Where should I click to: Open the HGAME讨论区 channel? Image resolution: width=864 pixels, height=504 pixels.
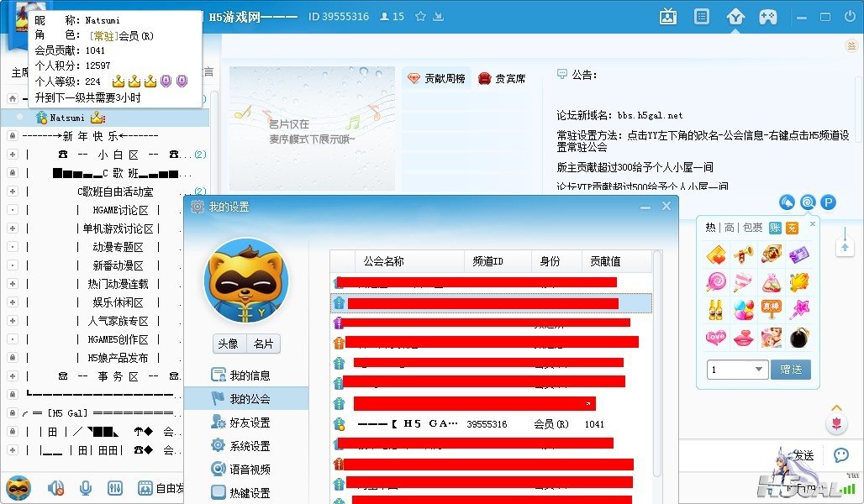pyautogui.click(x=119, y=210)
